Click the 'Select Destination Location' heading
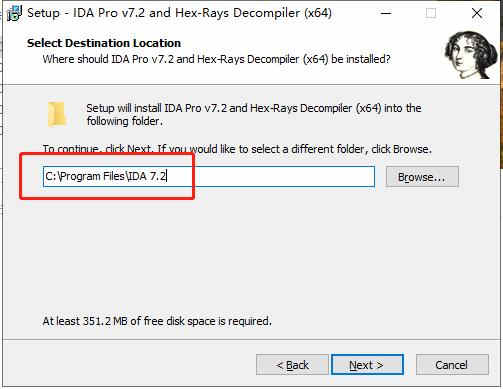 (104, 43)
